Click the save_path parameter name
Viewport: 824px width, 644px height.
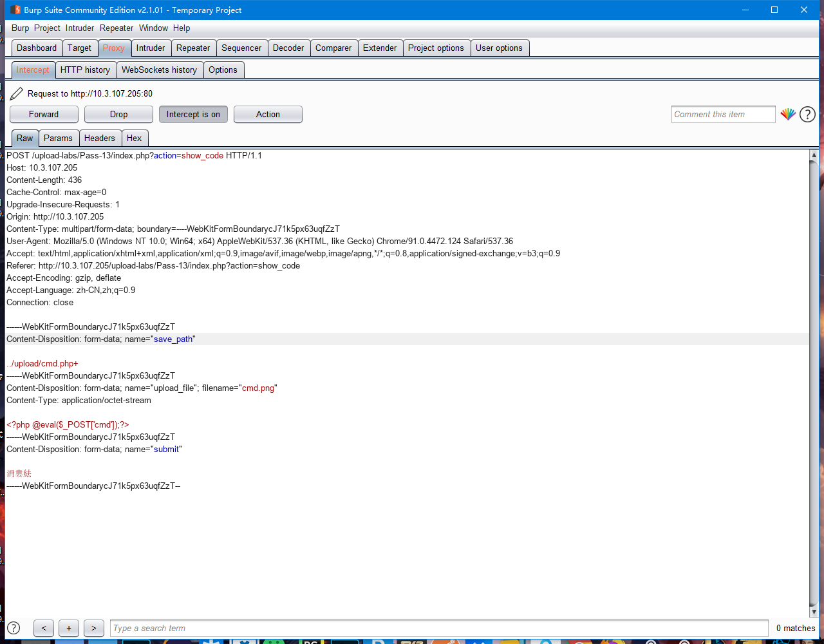[173, 339]
